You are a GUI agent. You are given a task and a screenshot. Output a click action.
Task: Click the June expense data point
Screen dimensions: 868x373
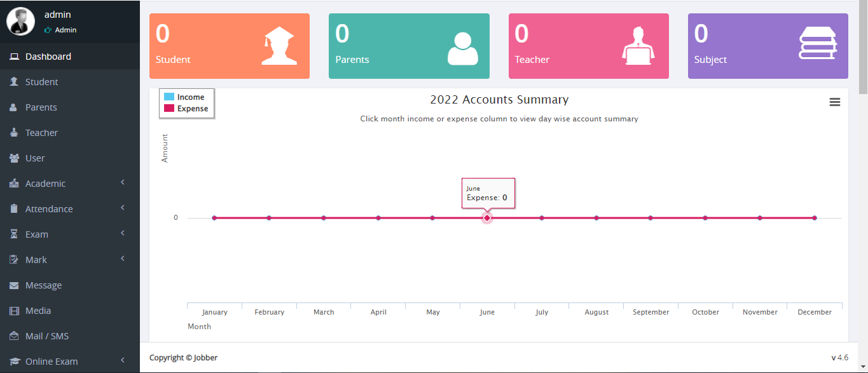click(487, 218)
